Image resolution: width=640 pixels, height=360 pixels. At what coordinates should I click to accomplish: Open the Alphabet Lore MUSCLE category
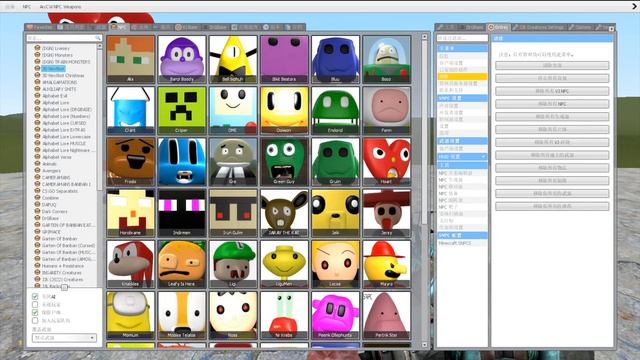tap(64, 143)
